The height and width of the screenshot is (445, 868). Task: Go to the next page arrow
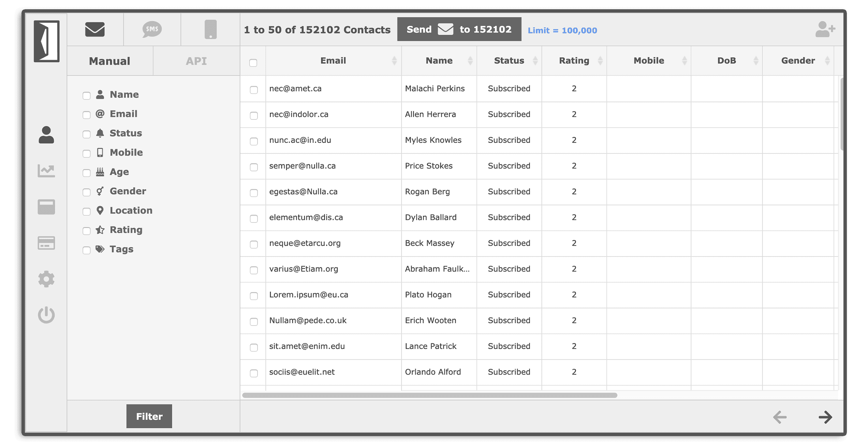825,417
